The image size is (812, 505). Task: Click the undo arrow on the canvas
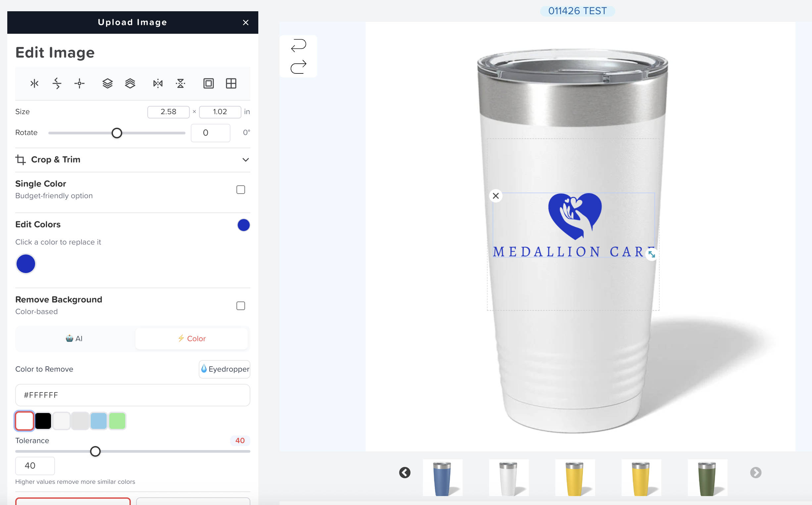[x=298, y=45]
